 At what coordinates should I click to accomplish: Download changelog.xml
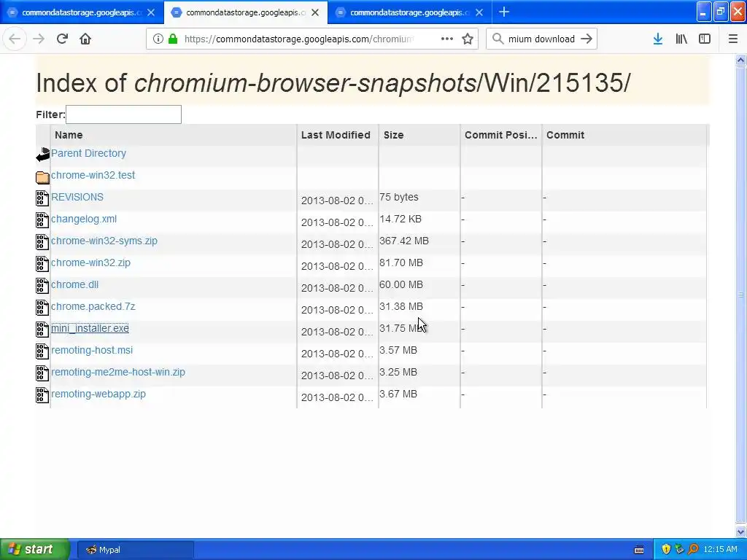(84, 219)
